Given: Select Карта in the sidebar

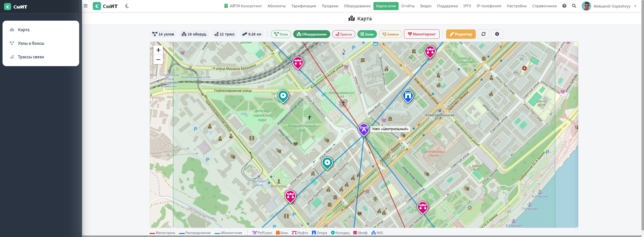Looking at the screenshot, I should click(41, 30).
